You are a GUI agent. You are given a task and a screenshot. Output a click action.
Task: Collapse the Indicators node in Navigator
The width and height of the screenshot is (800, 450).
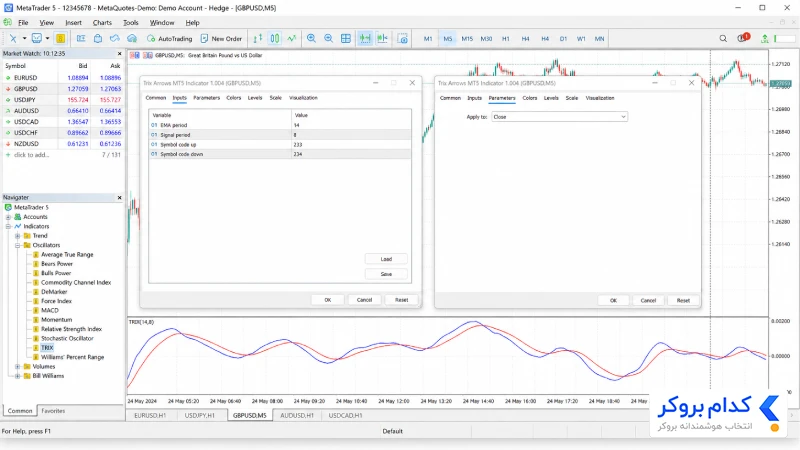[x=8, y=227]
